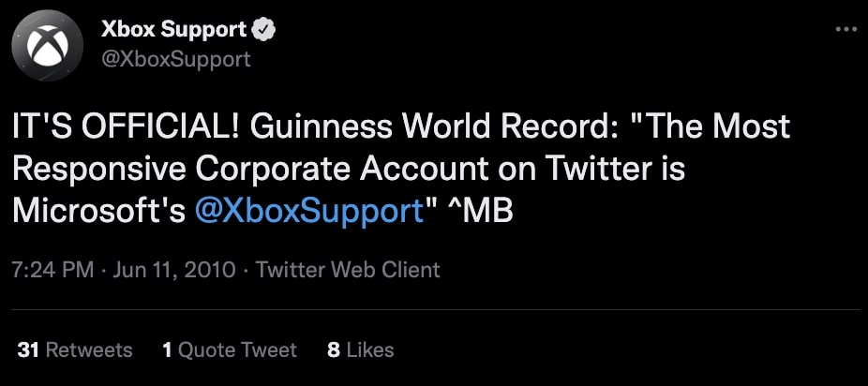Click the 7:24 PM timestamp
868x386 pixels.
[52, 271]
